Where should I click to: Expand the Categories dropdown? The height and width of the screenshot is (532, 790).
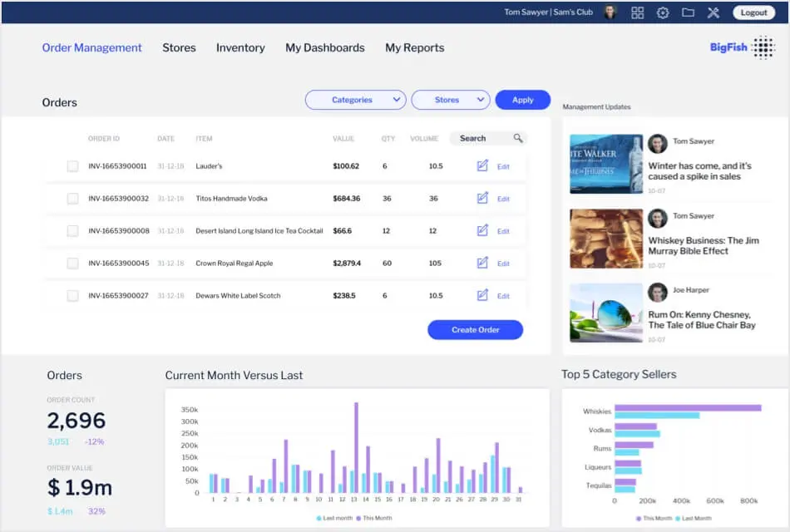355,100
